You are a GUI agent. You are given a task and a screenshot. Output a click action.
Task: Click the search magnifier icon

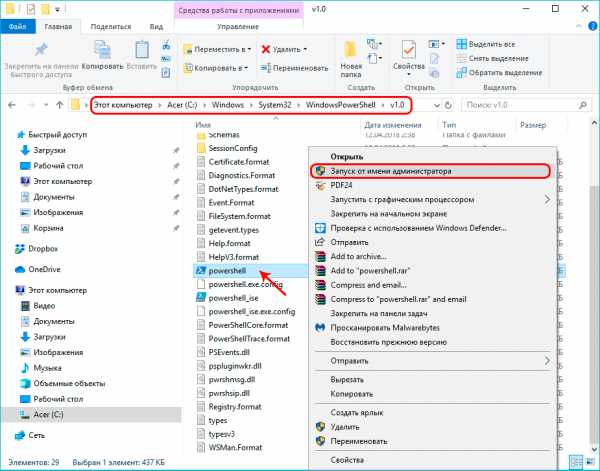[x=582, y=105]
